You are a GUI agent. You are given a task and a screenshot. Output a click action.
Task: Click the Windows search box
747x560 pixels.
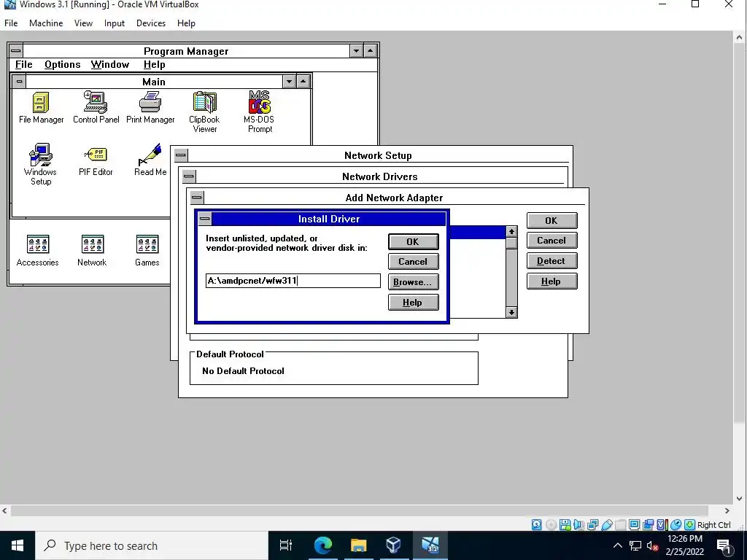tap(152, 545)
